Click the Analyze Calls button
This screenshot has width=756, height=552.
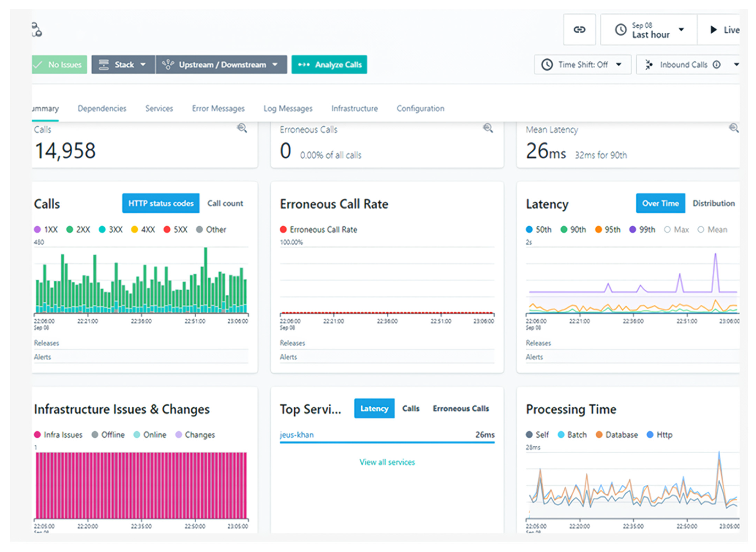pos(329,65)
